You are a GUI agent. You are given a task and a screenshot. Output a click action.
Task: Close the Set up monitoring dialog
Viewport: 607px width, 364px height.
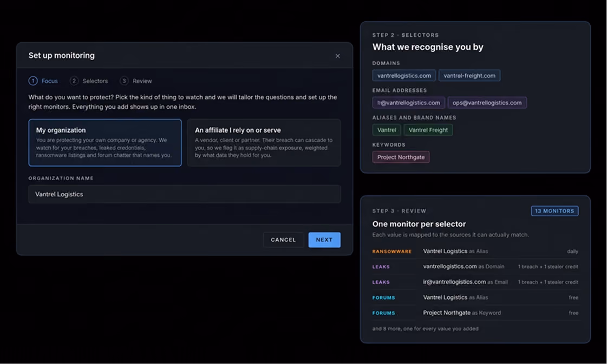pos(337,56)
